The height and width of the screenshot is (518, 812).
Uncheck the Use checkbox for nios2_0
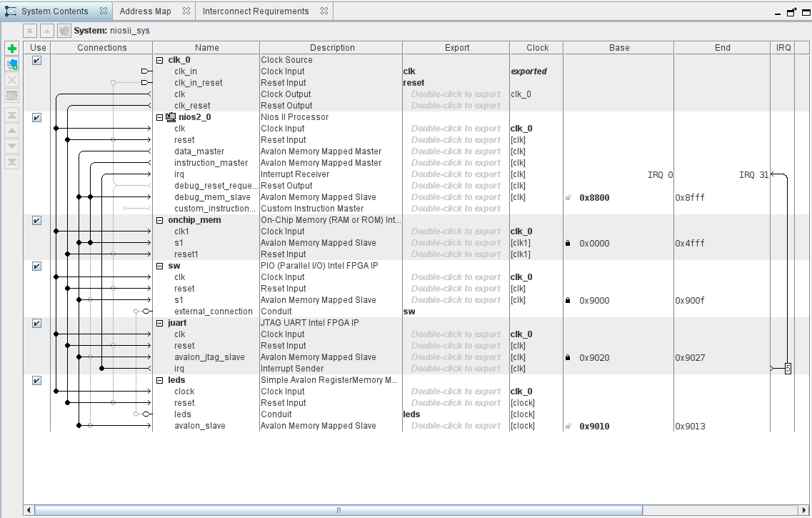coord(36,117)
